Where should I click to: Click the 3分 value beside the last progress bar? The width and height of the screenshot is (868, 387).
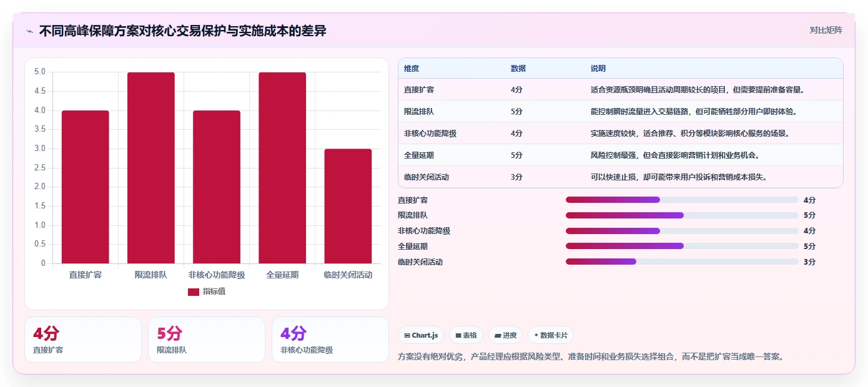(809, 262)
